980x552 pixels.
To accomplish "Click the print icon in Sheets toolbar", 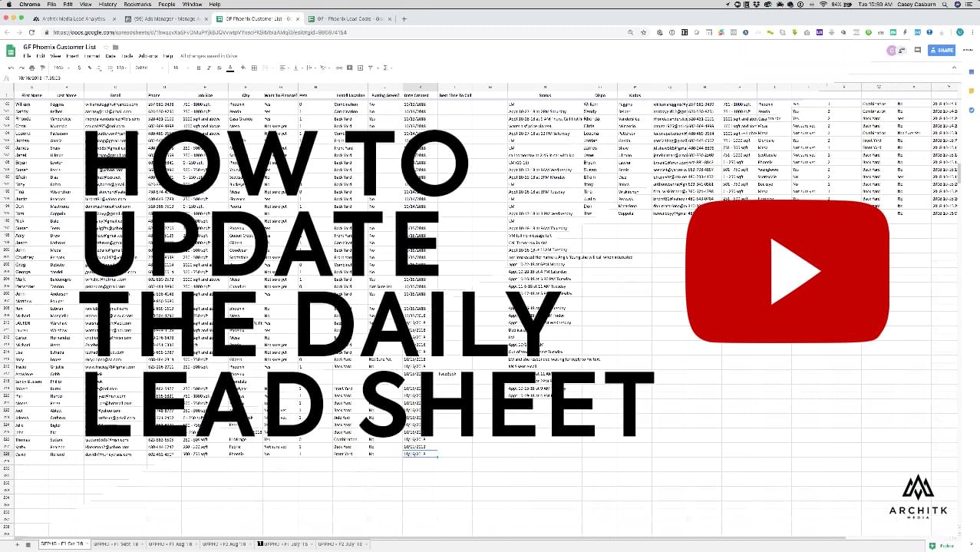I will tap(31, 68).
